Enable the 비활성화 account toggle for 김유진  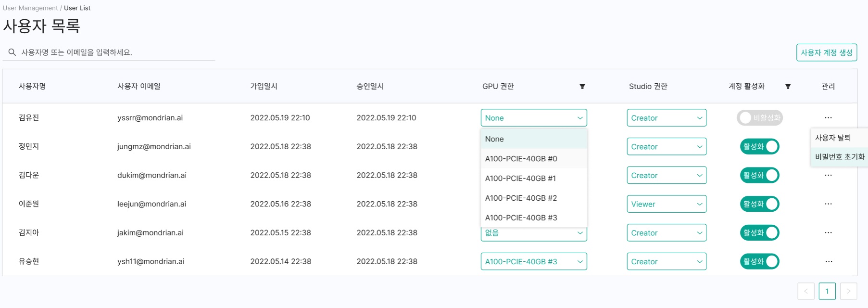click(x=759, y=118)
